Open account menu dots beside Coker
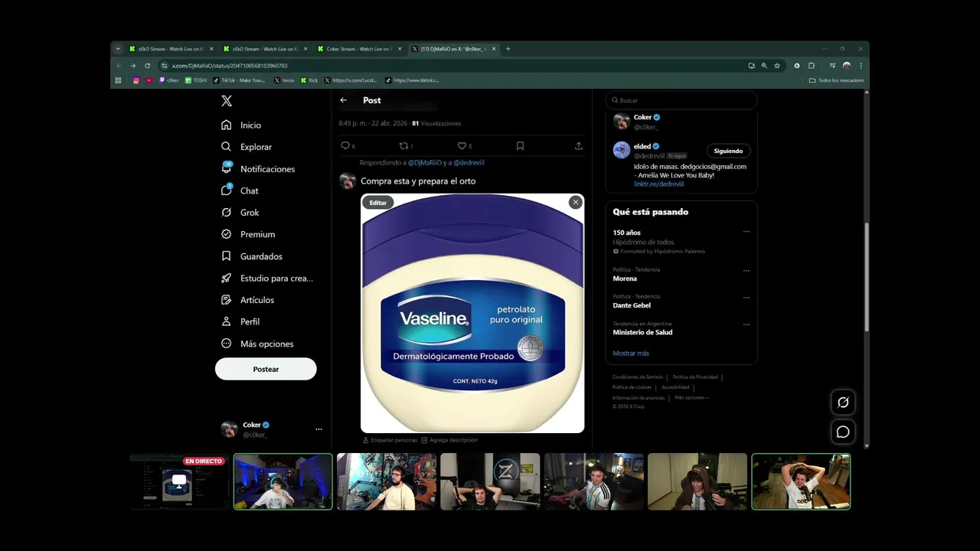980x551 pixels. click(x=318, y=429)
